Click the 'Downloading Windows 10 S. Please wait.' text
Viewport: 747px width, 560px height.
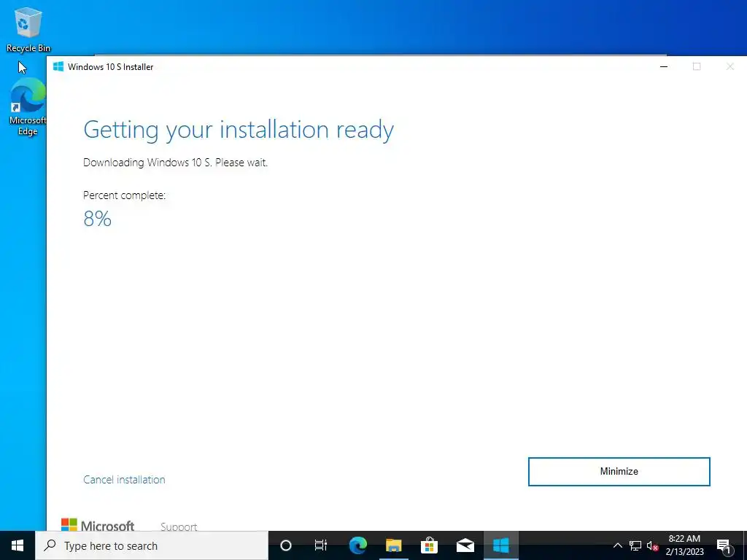(175, 163)
